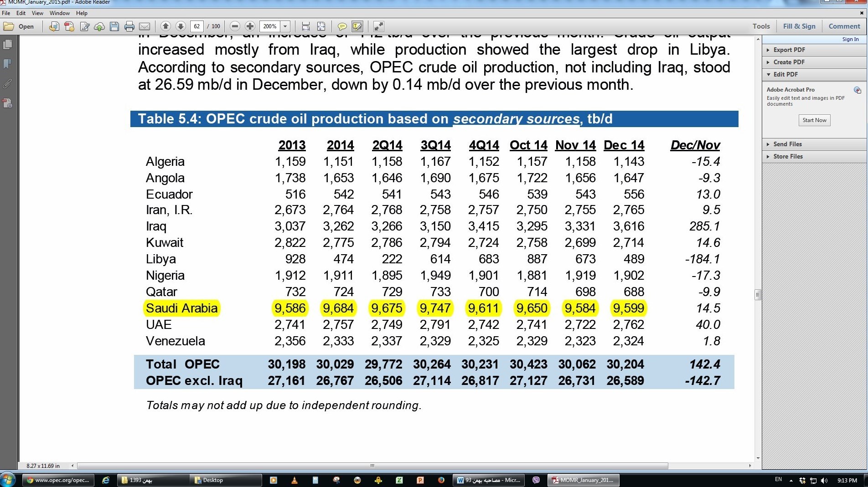This screenshot has height=487, width=868.
Task: Toggle the Highlight Text tool
Action: 357,26
